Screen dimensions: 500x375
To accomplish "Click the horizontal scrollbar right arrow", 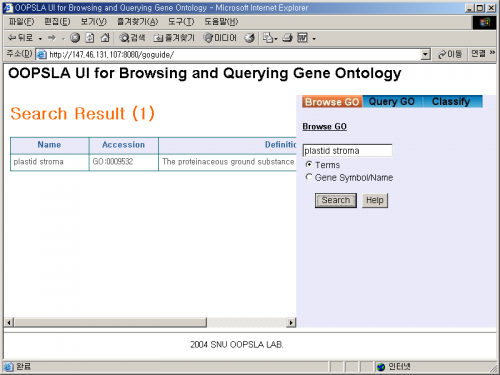I will pos(291,322).
